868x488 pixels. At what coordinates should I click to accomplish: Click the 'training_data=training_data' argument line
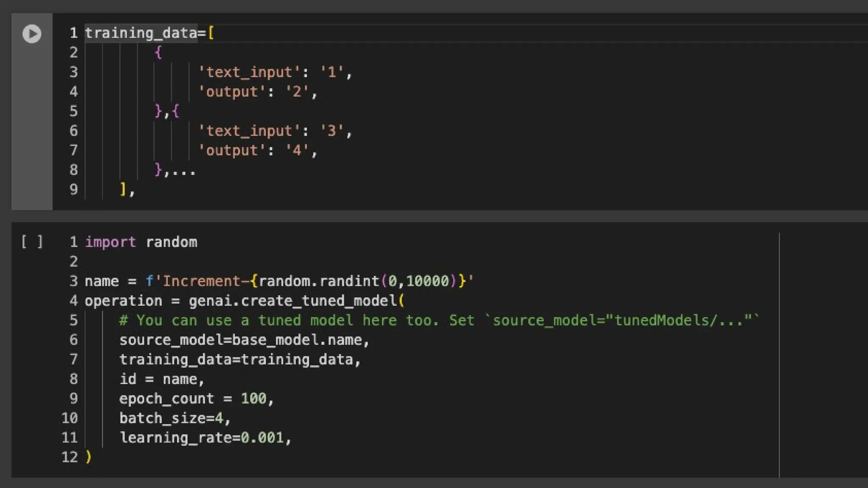(240, 360)
